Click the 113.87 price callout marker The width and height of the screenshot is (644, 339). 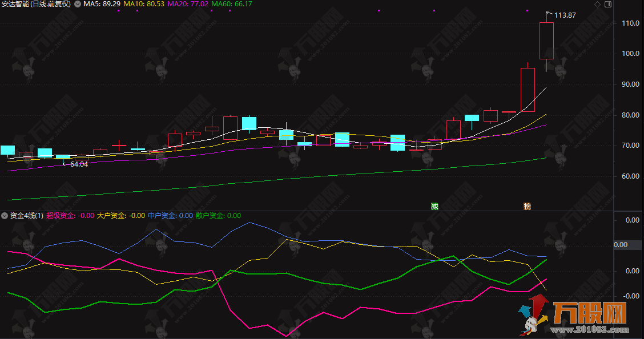tap(562, 15)
